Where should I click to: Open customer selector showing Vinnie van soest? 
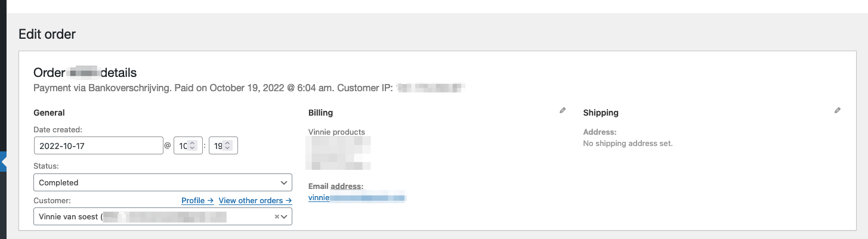pyautogui.click(x=163, y=216)
